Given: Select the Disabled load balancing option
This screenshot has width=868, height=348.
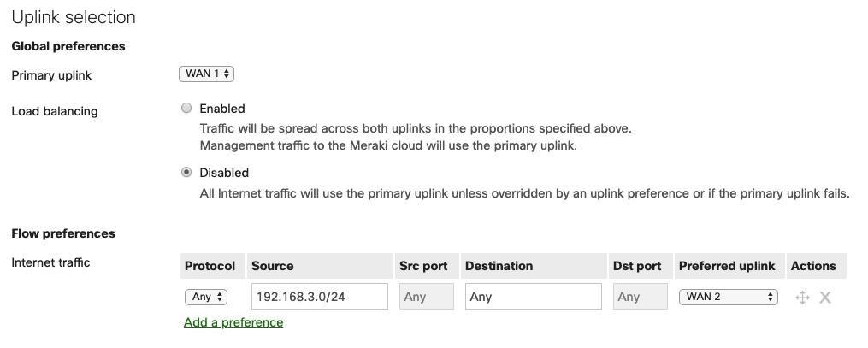Looking at the screenshot, I should 186,173.
